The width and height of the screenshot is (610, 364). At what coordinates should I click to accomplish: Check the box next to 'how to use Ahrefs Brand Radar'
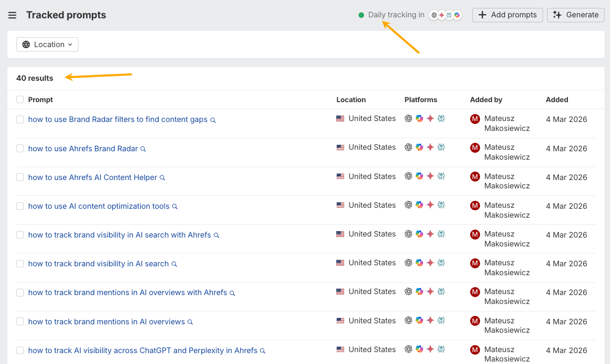coord(20,147)
